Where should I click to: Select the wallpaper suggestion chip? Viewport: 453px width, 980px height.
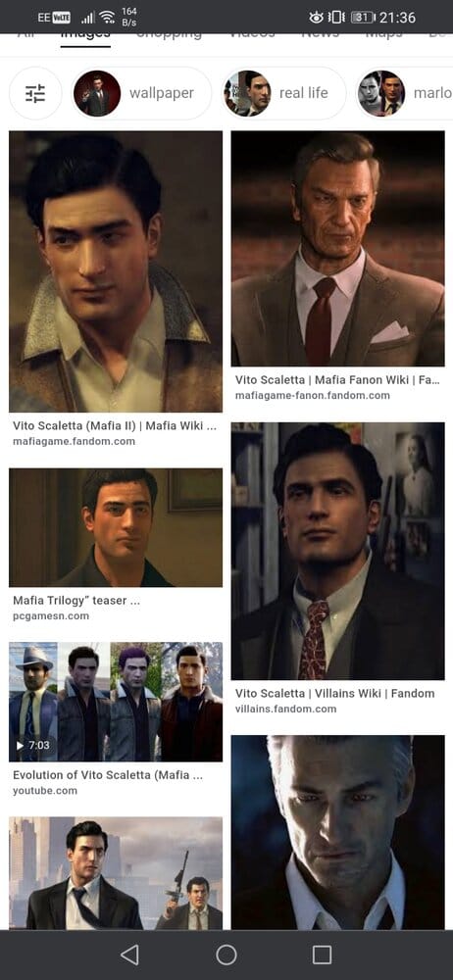pos(141,93)
